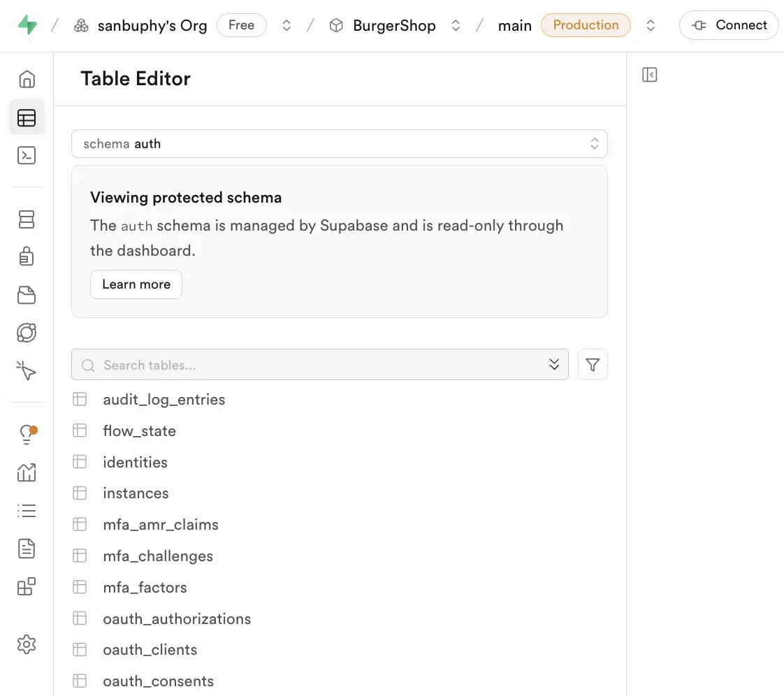Click Learn more button
The width and height of the screenshot is (784, 696).
(x=136, y=284)
